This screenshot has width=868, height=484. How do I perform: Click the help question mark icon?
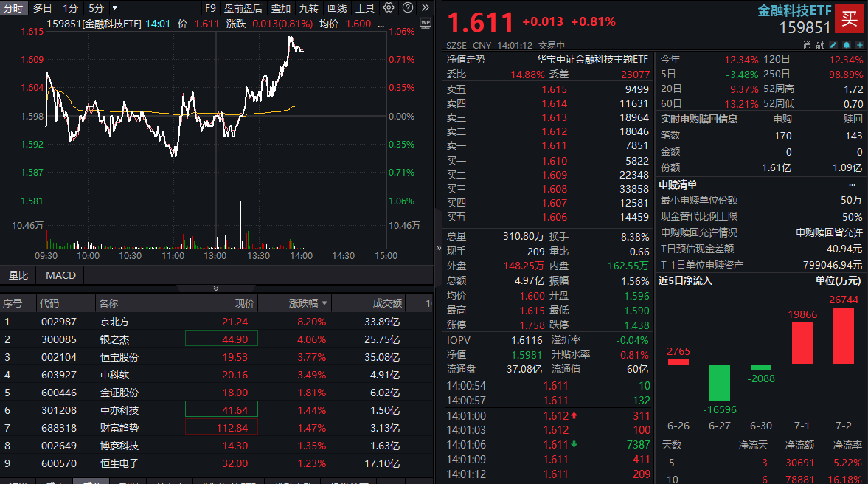tap(408, 7)
